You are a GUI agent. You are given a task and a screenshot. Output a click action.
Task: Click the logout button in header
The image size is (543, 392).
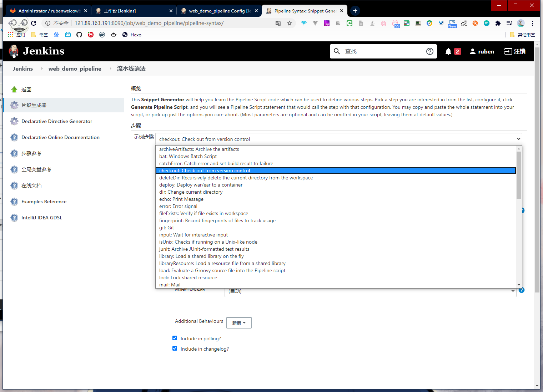515,51
